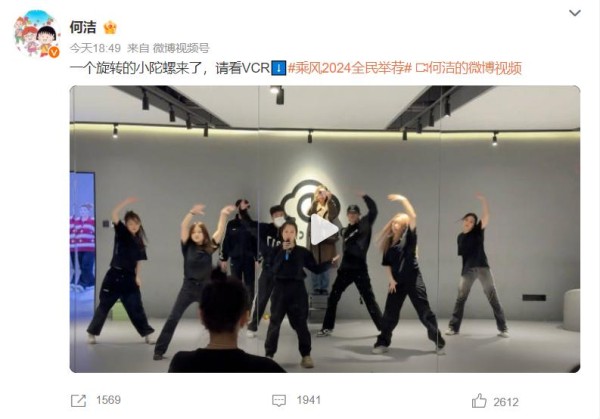Open the #乘风2024全民举荐# hashtag
This screenshot has height=419, width=600.
349,68
